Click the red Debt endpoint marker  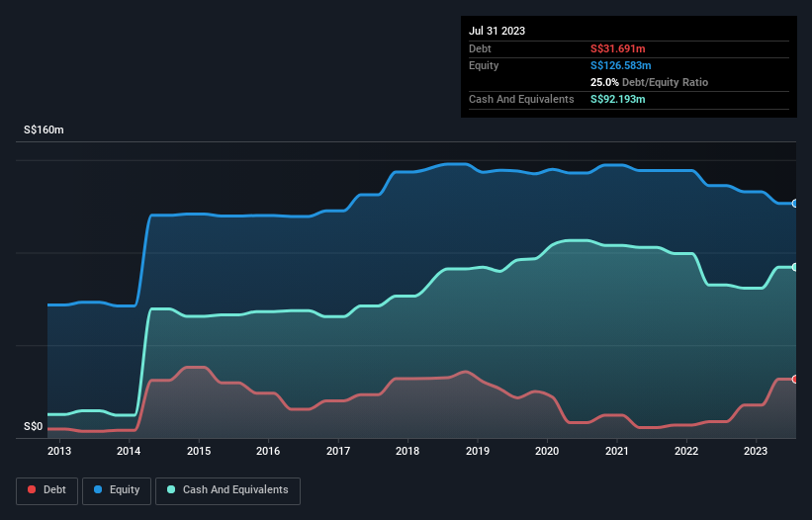(x=795, y=380)
